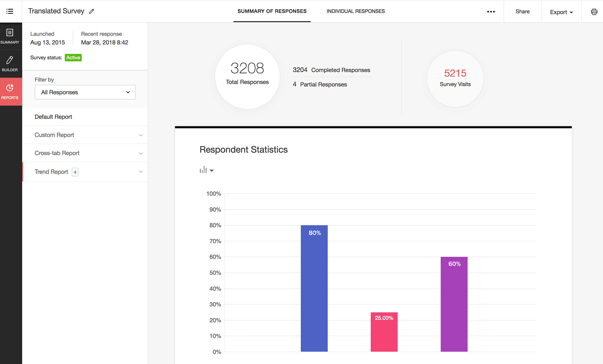603x364 pixels.
Task: Click the printer icon top right
Action: (x=593, y=12)
